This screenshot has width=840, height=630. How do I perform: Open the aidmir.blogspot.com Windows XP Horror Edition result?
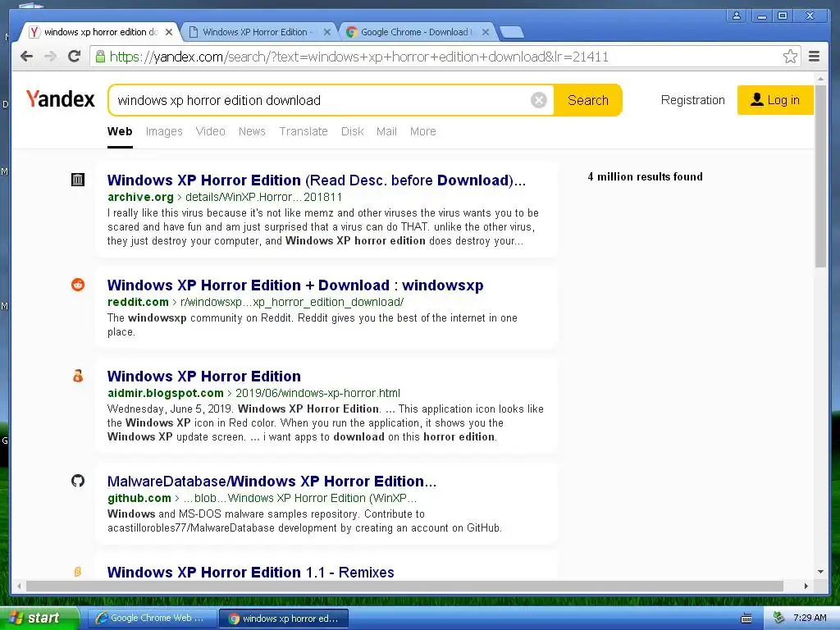[x=204, y=376]
